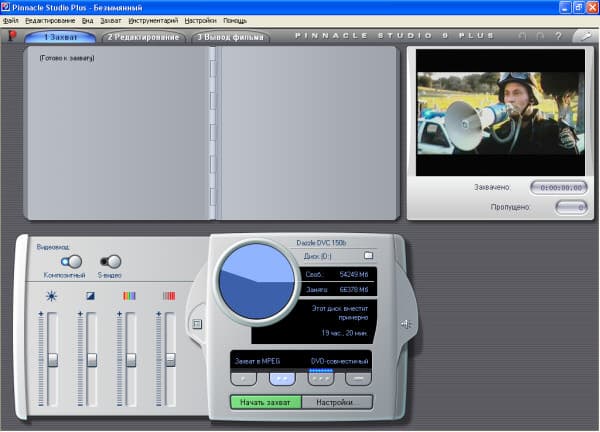Adjust the brightness slider handle
The height and width of the screenshot is (432, 600).
[52, 360]
